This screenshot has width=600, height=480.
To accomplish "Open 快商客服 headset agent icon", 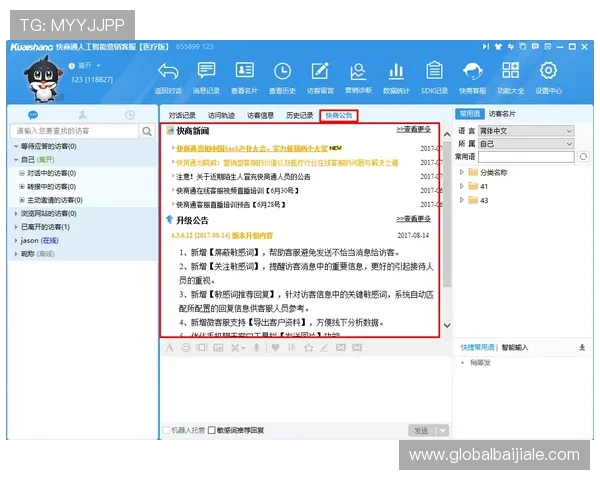I will (473, 71).
